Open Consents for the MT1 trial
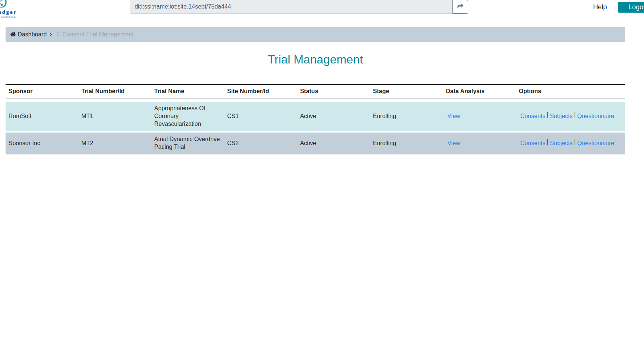The height and width of the screenshot is (346, 644). [533, 116]
